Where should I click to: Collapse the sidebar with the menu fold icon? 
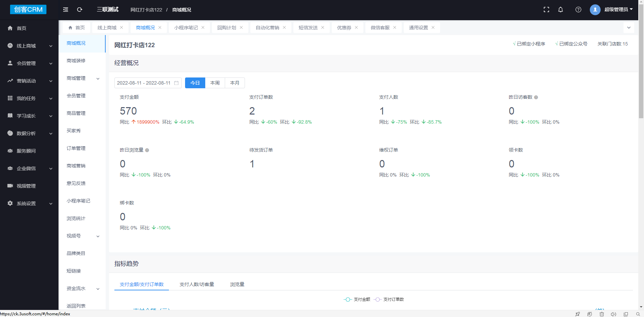(x=66, y=9)
